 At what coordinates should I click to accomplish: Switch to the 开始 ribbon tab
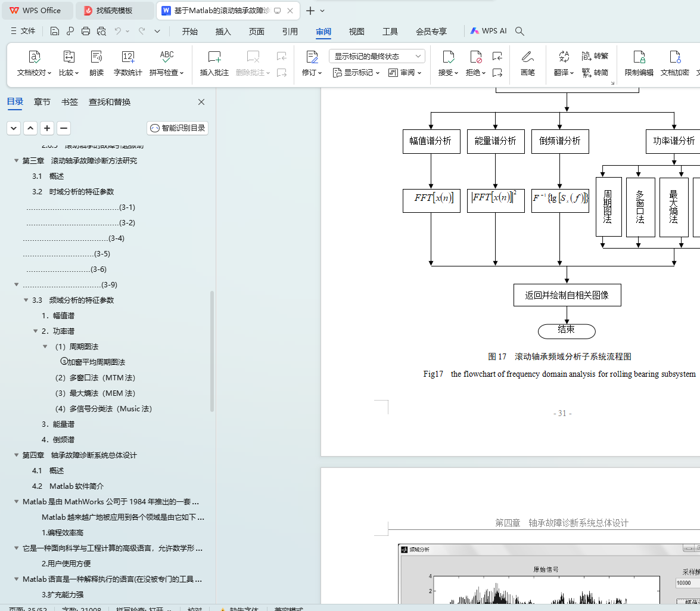click(x=189, y=31)
